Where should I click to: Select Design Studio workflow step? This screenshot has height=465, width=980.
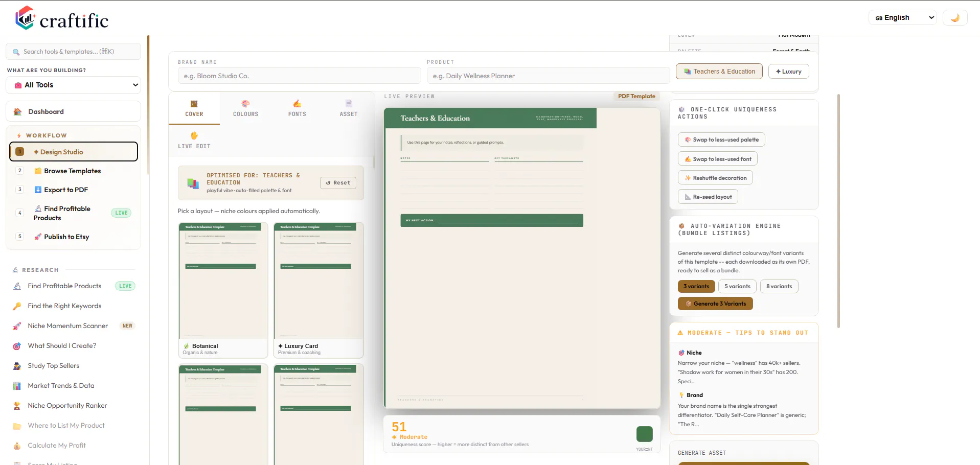pos(74,152)
